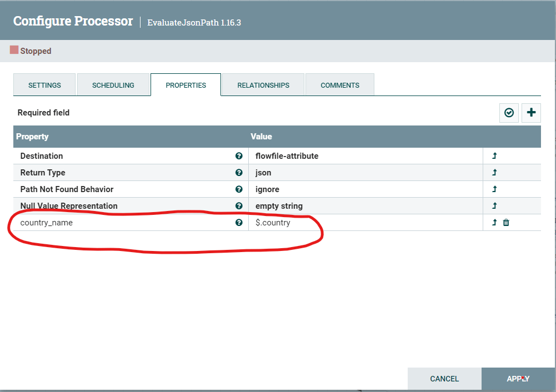The height and width of the screenshot is (392, 556).
Task: Click the convert-to-parameter arrow for Return Type
Action: 494,173
